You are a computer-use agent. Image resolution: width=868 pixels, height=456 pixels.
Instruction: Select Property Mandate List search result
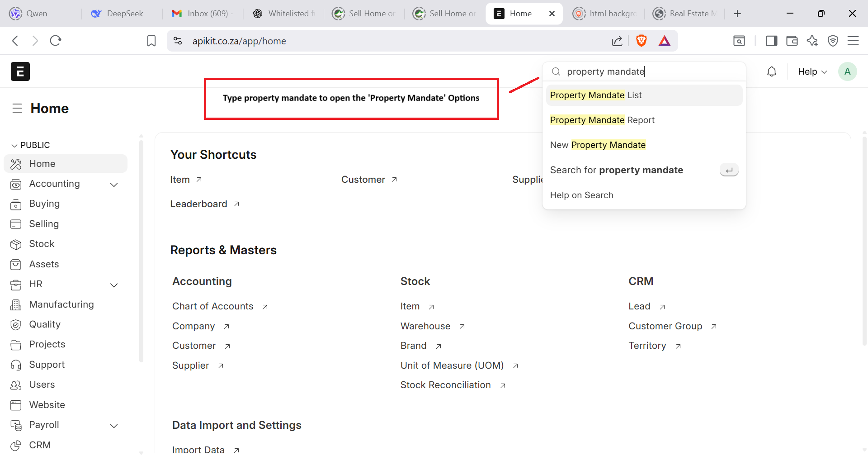(596, 95)
